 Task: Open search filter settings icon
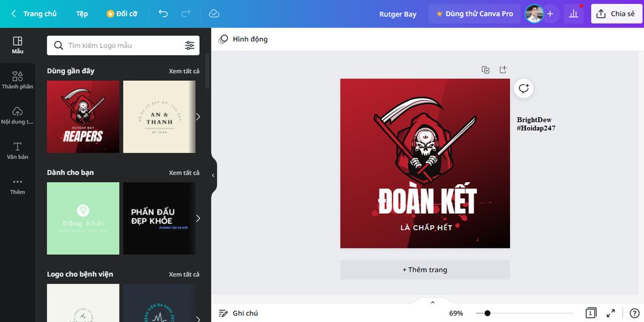tap(189, 45)
